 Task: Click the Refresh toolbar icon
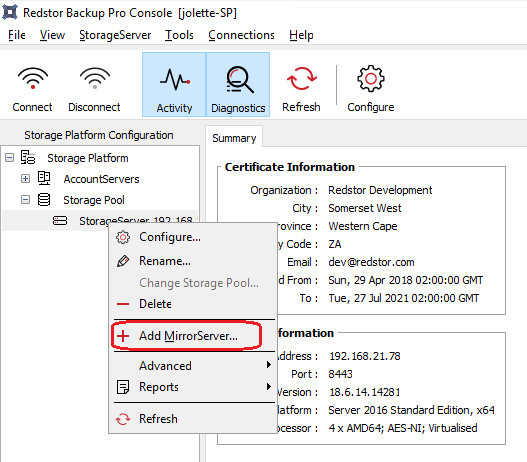(301, 79)
